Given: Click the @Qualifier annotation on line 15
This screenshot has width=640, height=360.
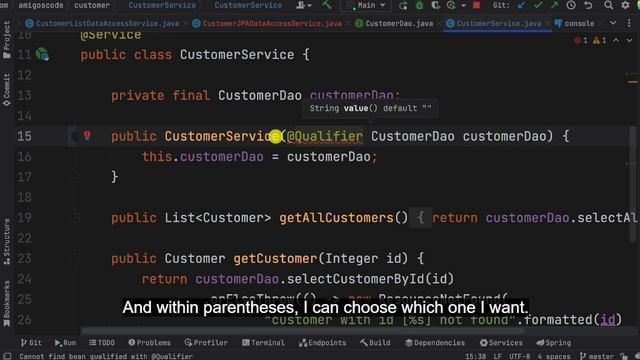Looking at the screenshot, I should (x=325, y=136).
